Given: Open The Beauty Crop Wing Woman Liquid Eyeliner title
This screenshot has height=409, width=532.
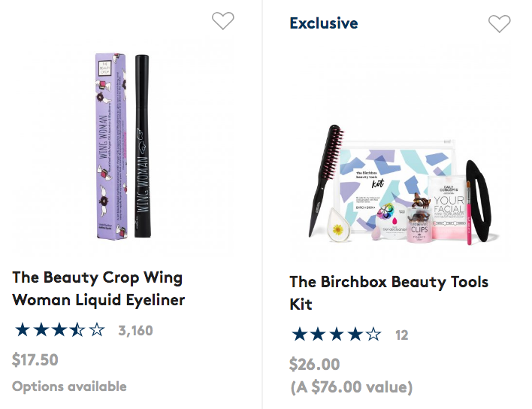Looking at the screenshot, I should 98,289.
